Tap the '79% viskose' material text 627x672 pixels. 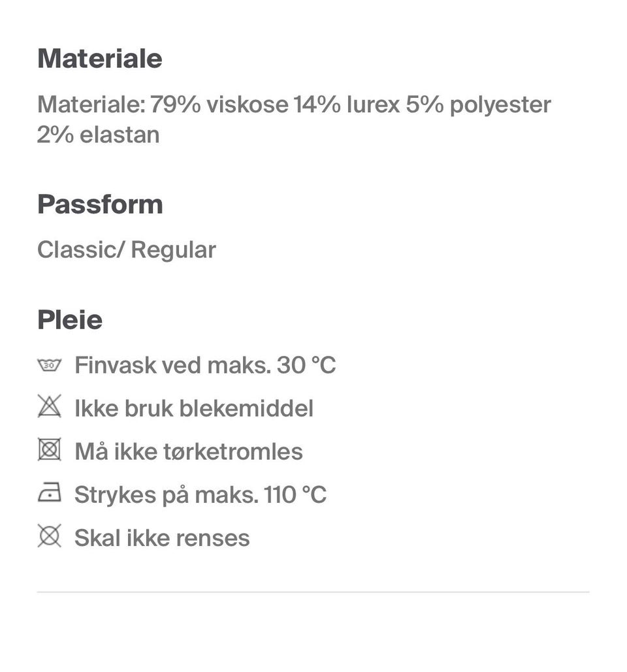point(219,104)
